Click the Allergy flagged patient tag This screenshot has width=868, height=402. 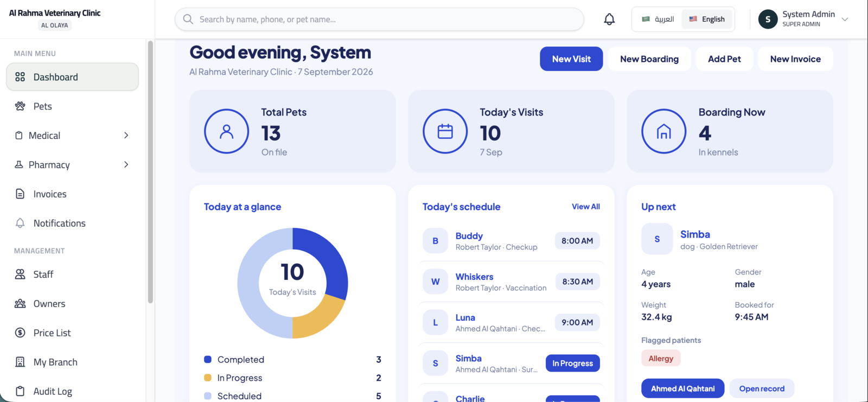point(661,359)
